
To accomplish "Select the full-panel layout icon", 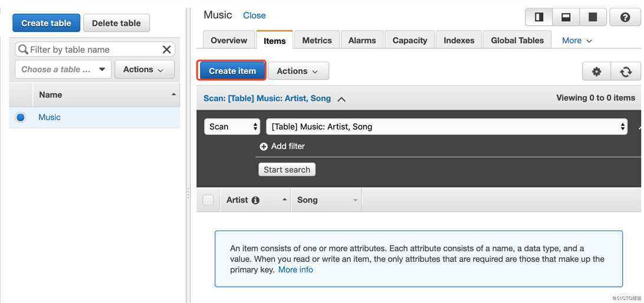I will (x=593, y=17).
